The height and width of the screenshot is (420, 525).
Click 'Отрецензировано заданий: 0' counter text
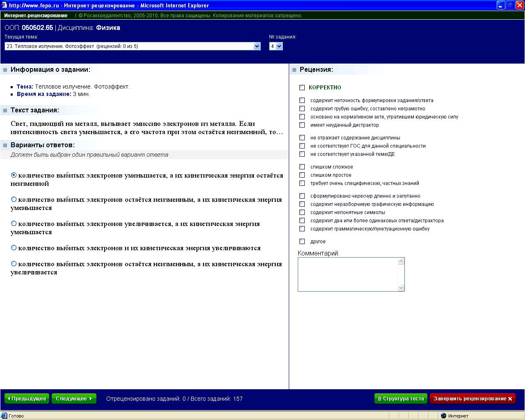146,399
